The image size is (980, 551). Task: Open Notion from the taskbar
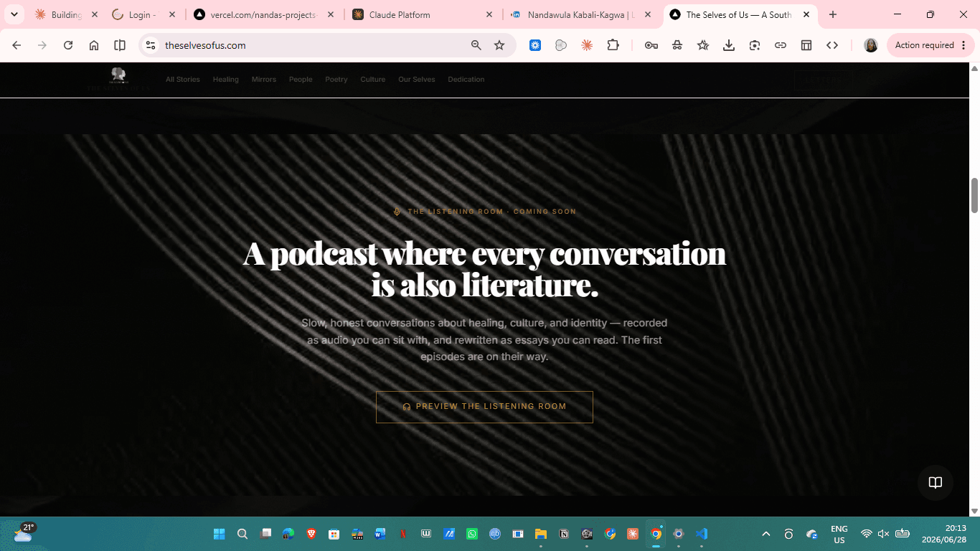564,534
